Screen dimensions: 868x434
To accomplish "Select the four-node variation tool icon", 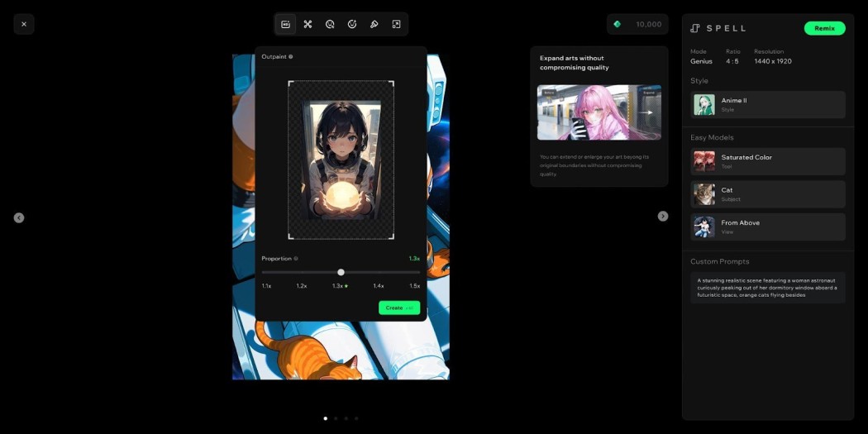I will 308,24.
